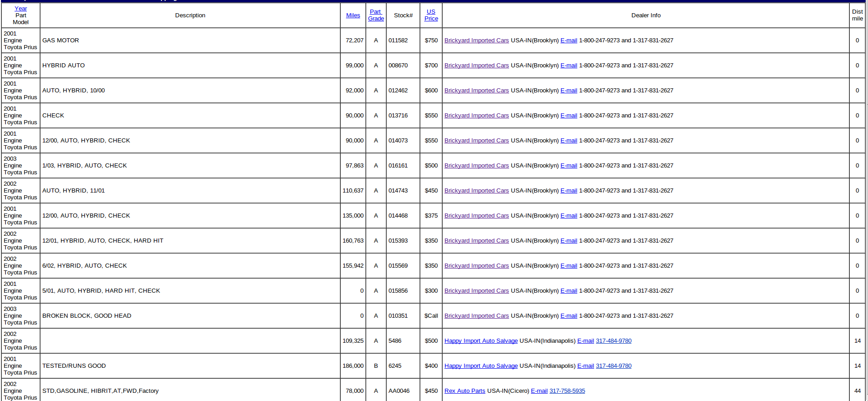868x401 pixels.
Task: Click the Stock# column header
Action: (x=404, y=15)
